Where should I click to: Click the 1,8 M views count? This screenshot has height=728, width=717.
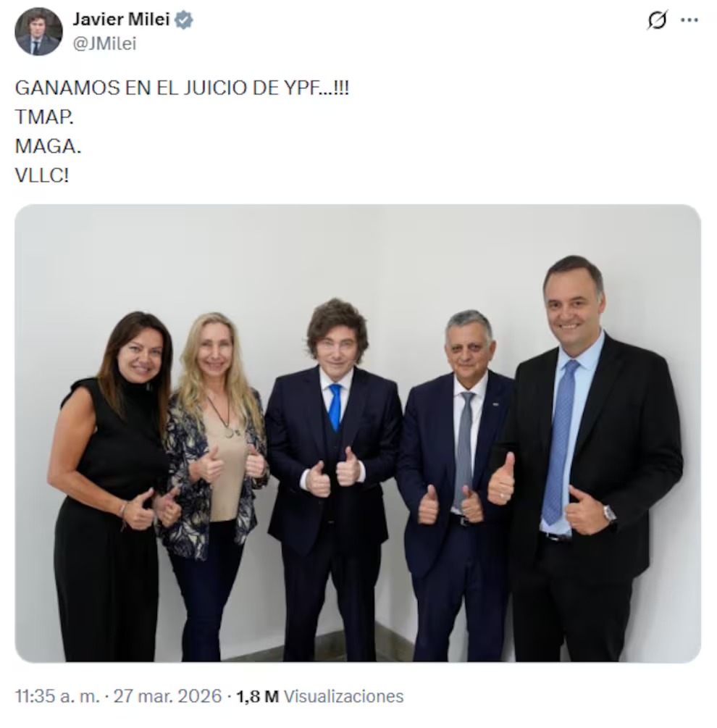[x=257, y=697]
